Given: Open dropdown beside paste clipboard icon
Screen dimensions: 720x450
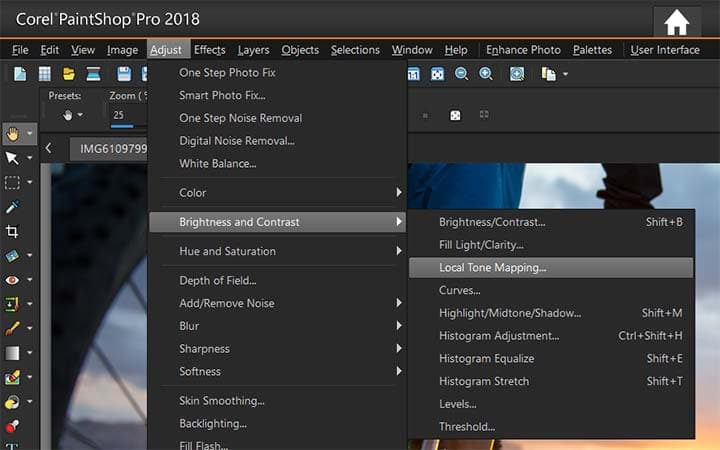Looking at the screenshot, I should click(x=565, y=74).
